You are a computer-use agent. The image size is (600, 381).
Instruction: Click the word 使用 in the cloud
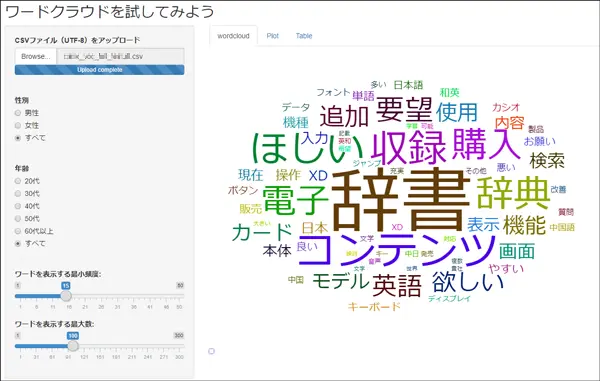(457, 112)
